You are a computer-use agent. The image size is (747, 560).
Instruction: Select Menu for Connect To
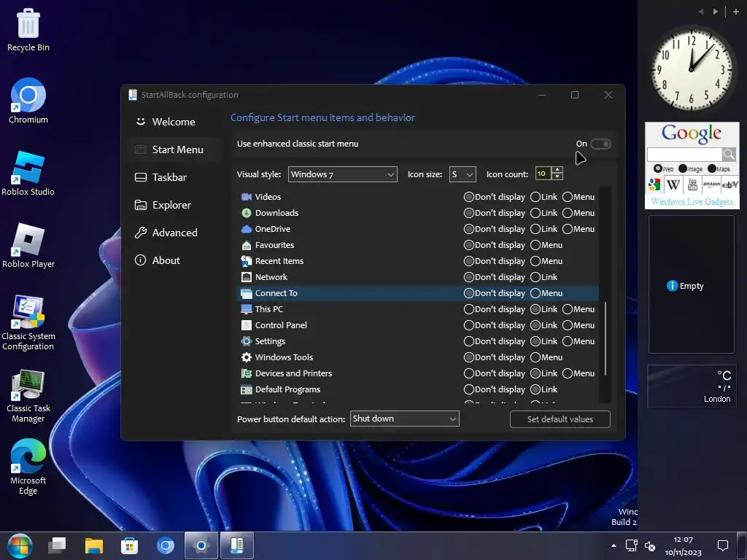click(x=535, y=293)
